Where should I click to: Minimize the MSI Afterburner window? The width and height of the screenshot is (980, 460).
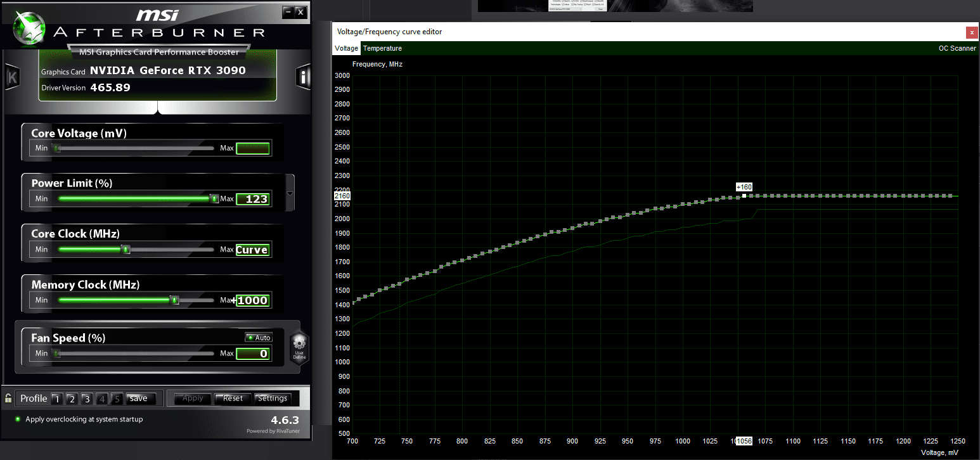pos(288,11)
